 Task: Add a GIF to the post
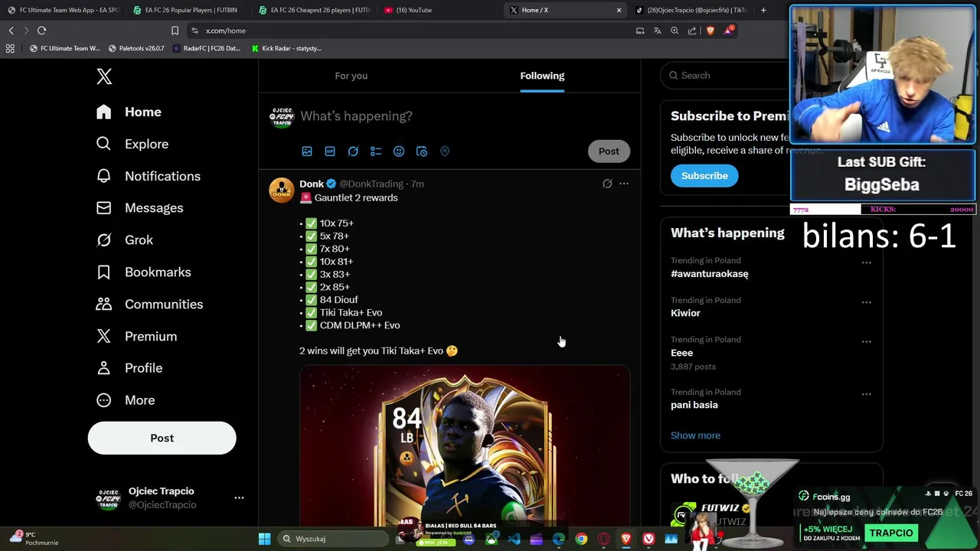(330, 152)
